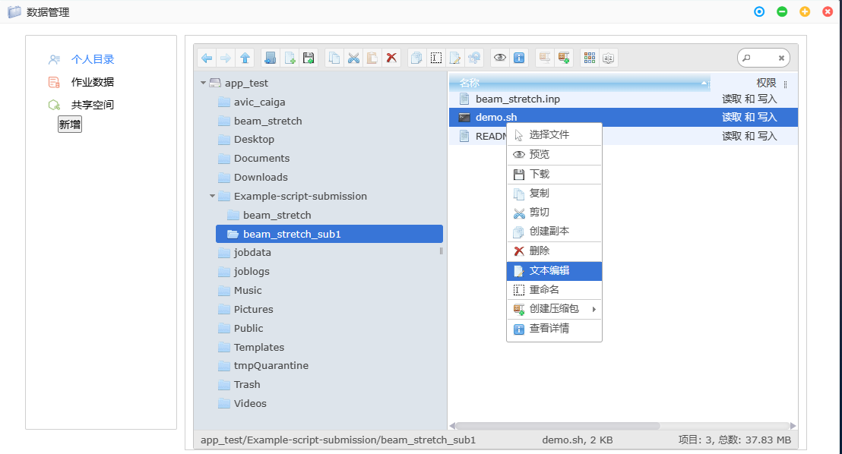Choose 预览 in the context menu
Screen dimensions: 842x454
554,155
